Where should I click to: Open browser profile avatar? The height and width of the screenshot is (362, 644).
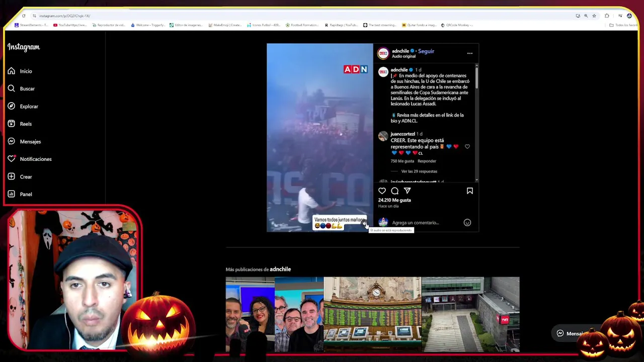[629, 16]
